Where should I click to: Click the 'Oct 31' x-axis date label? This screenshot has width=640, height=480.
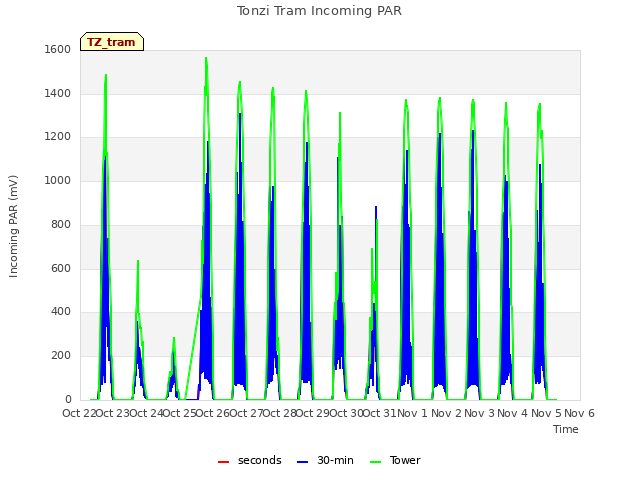(380, 413)
